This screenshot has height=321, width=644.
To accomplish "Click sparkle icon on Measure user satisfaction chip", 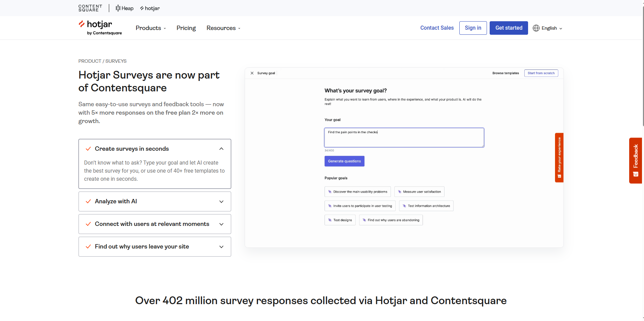I will 400,192.
